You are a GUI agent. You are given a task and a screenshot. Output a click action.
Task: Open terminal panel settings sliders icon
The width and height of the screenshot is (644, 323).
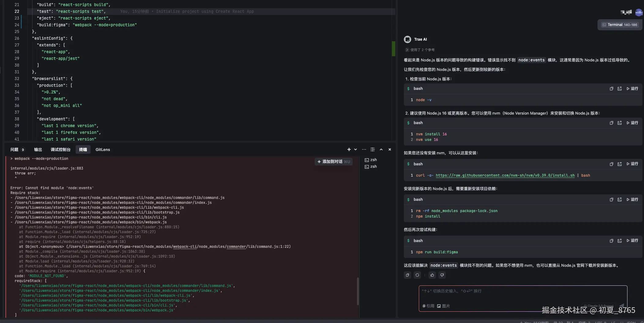click(x=373, y=150)
